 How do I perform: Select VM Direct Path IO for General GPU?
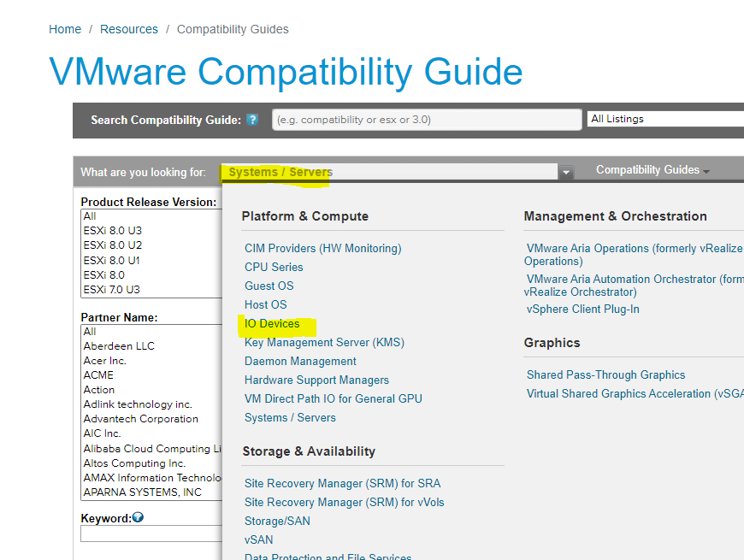click(334, 398)
